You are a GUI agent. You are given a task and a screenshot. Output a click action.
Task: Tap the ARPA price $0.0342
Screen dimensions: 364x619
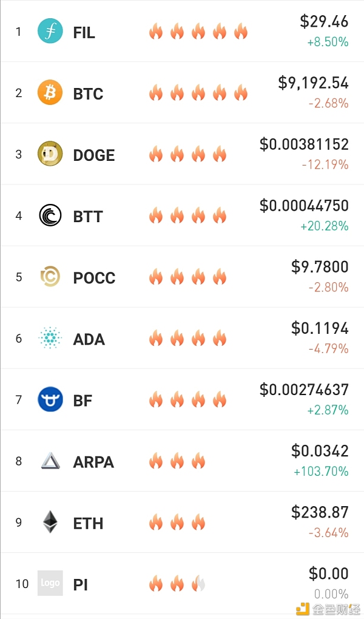pyautogui.click(x=320, y=451)
